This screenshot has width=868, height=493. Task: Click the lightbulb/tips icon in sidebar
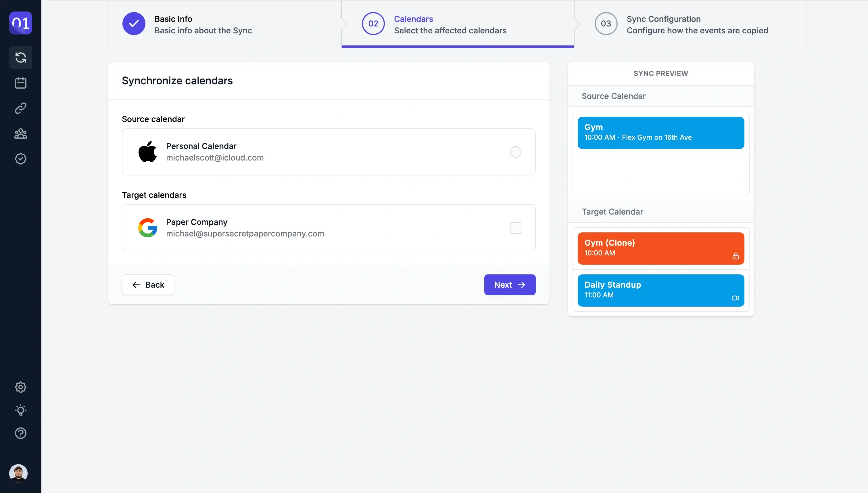20,411
